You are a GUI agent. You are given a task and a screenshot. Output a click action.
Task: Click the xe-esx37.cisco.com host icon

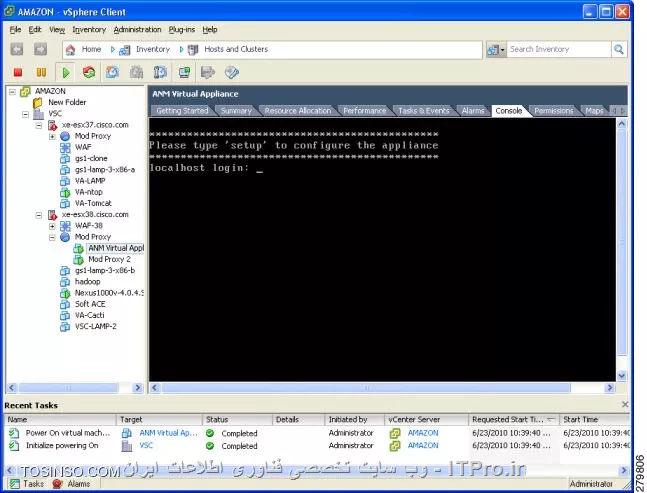52,125
